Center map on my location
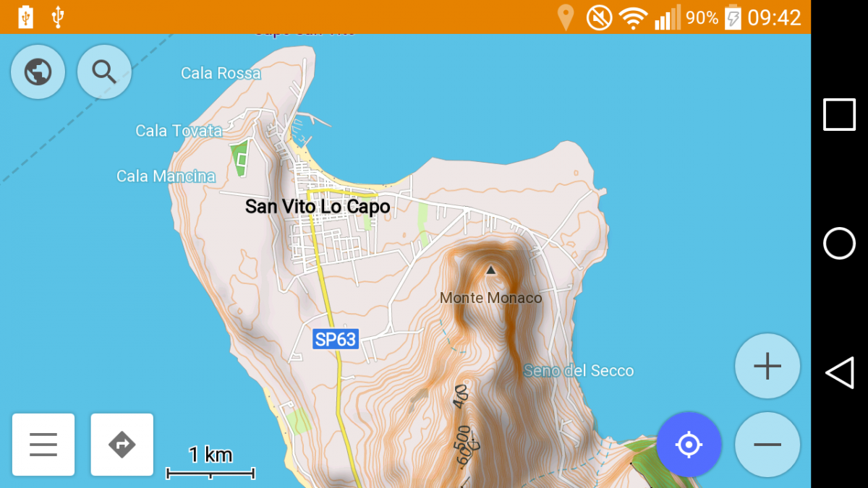 click(x=689, y=445)
